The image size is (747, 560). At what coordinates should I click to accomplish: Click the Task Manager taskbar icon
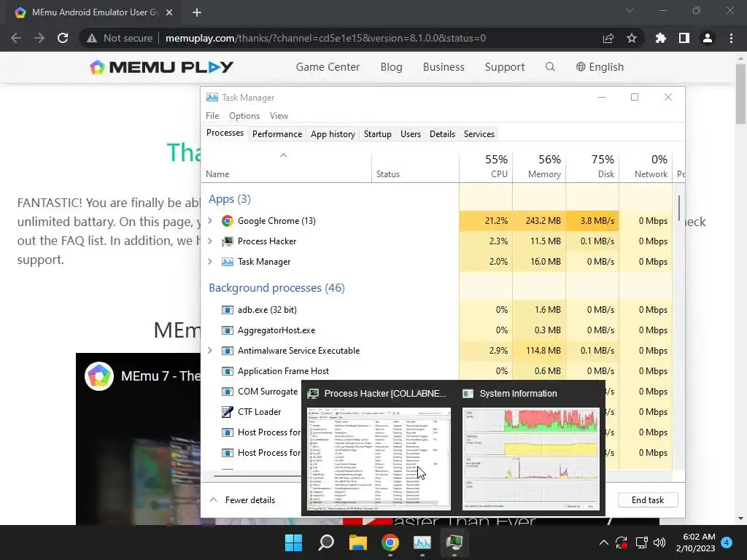(422, 542)
